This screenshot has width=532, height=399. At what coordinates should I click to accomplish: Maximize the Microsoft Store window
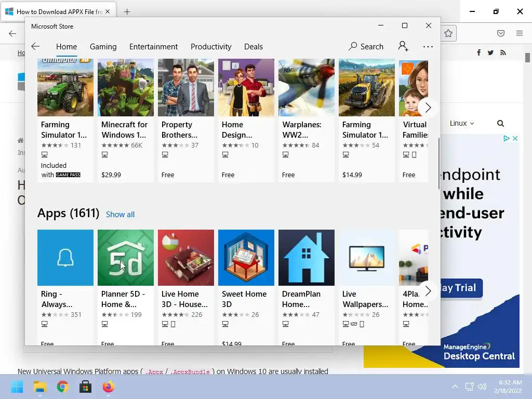click(404, 25)
